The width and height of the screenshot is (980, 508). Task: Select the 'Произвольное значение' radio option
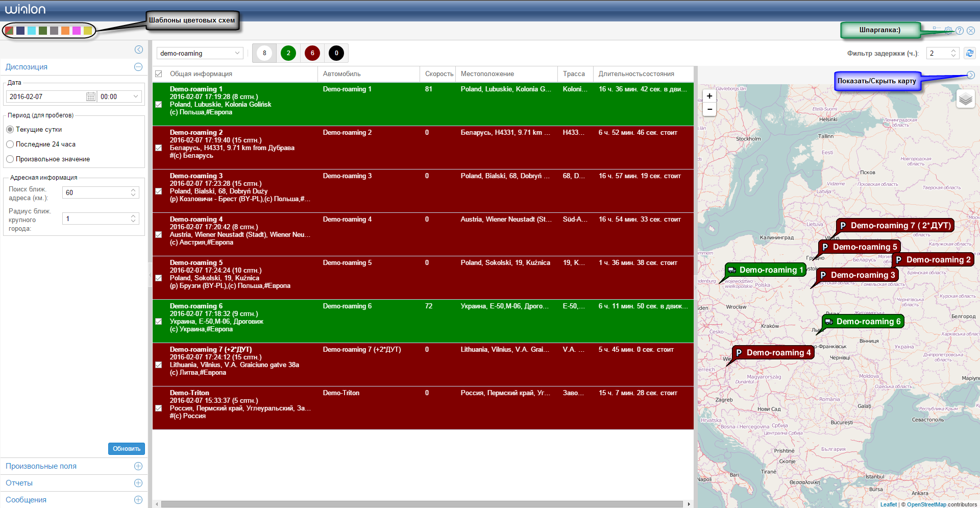click(10, 159)
